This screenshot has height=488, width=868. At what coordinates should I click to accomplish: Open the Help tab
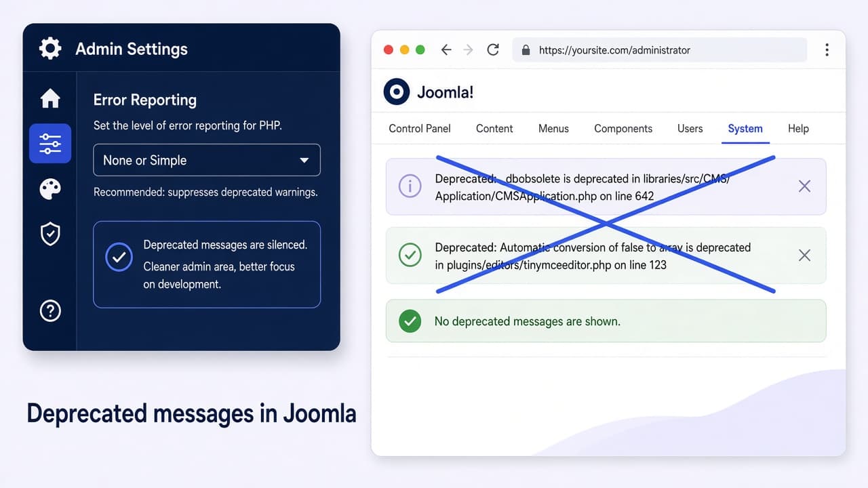(x=798, y=129)
